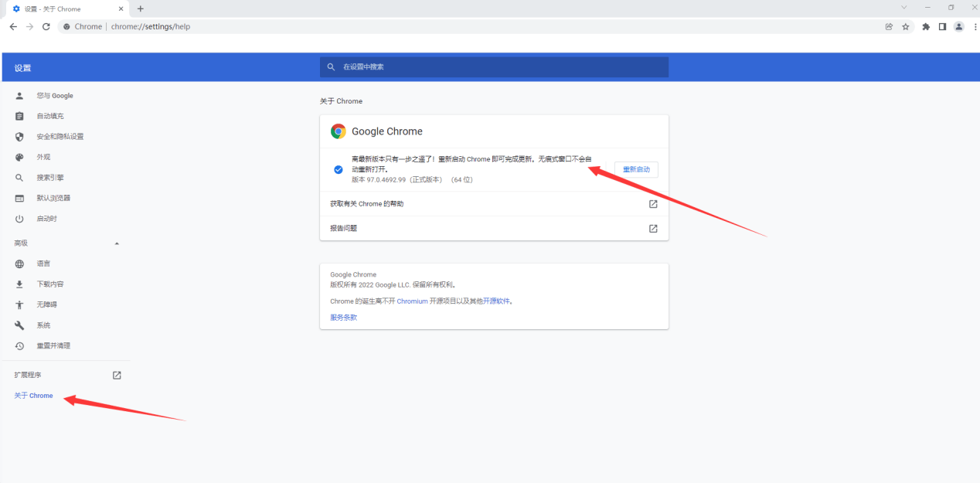Click the 自动填充 clipboard icon
980x483 pixels.
pos(20,116)
